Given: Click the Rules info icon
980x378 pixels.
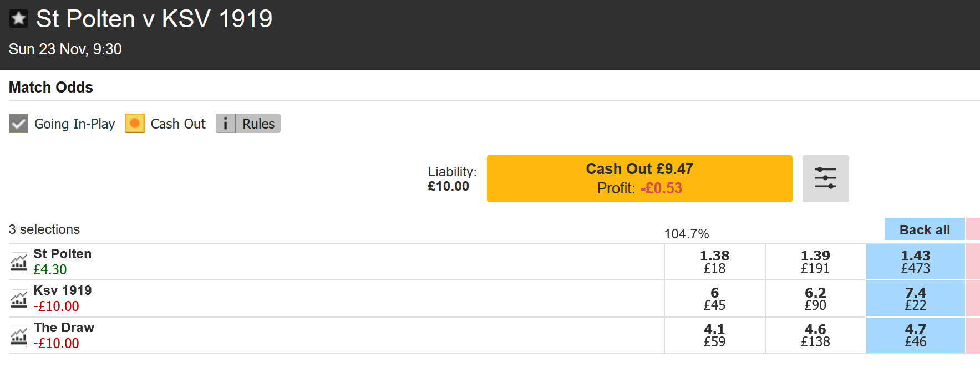Looking at the screenshot, I should click(226, 124).
